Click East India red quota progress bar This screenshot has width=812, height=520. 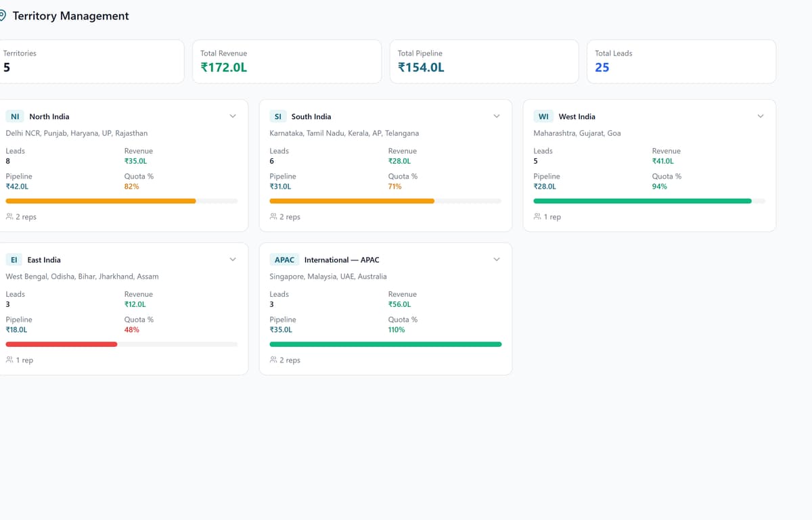point(122,344)
